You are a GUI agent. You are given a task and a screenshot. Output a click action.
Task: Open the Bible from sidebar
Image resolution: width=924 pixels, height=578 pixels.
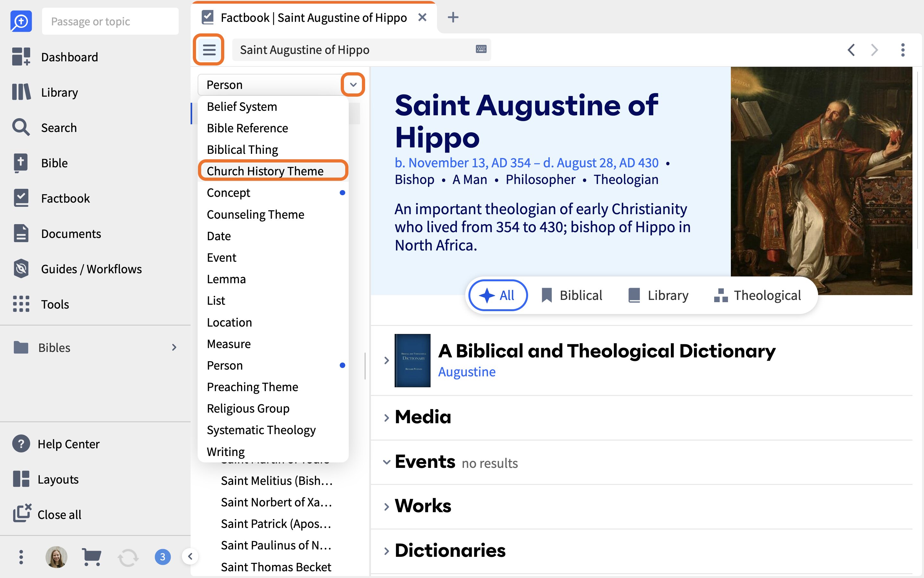[40, 163]
